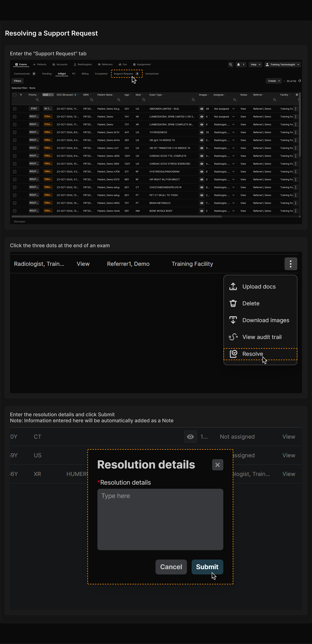Open three-dots menu for HYSTEROSALPINGOGRAM row
Image resolution: width=312 pixels, height=644 pixels.
point(295,172)
